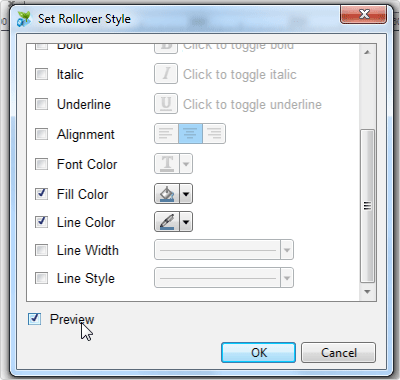Enable the Italic checkbox
Screen dimensions: 400x380
coord(42,74)
